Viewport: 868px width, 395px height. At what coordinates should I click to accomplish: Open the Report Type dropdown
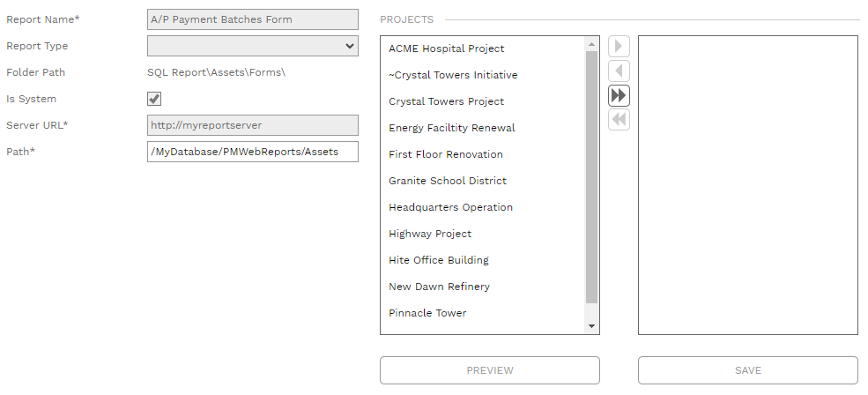click(253, 46)
